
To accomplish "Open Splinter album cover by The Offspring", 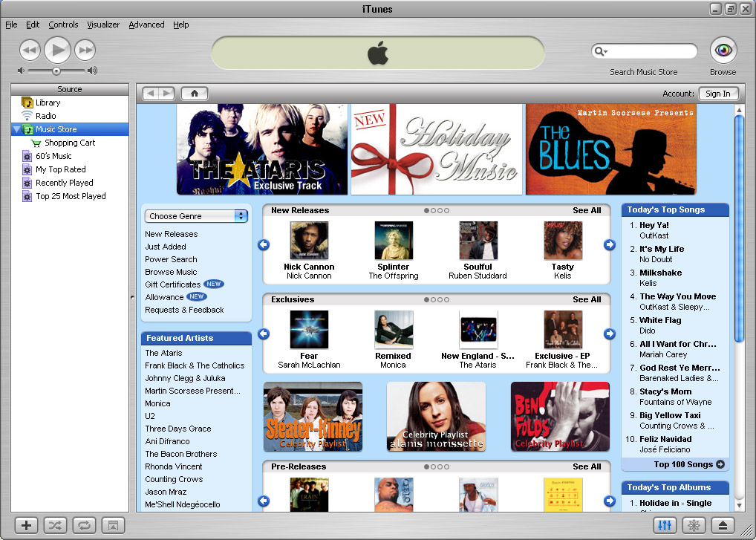I will click(394, 241).
